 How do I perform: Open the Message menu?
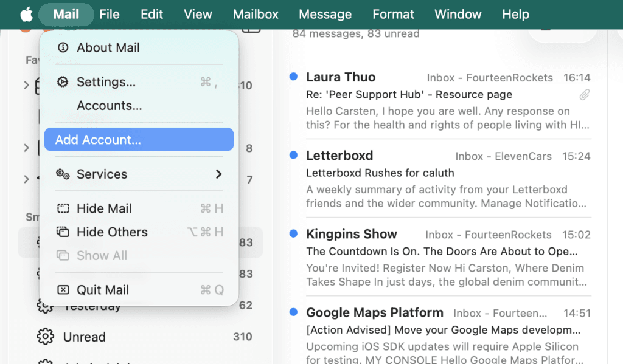pyautogui.click(x=325, y=15)
